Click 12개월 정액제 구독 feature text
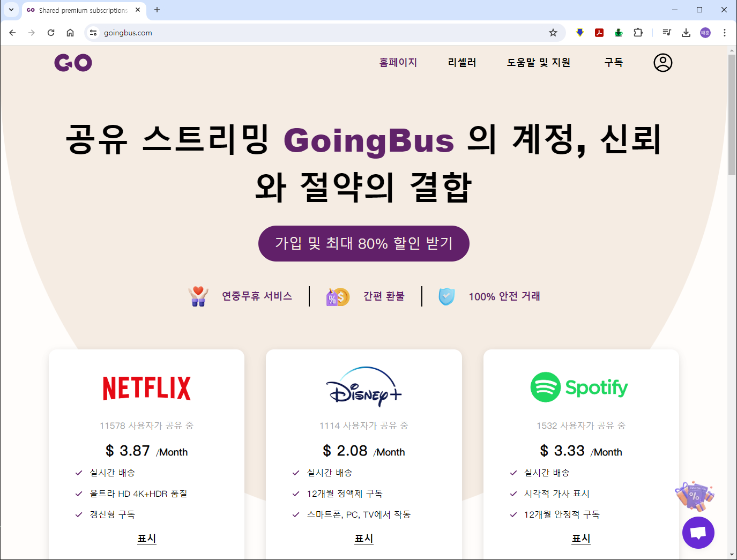737x560 pixels. click(345, 494)
